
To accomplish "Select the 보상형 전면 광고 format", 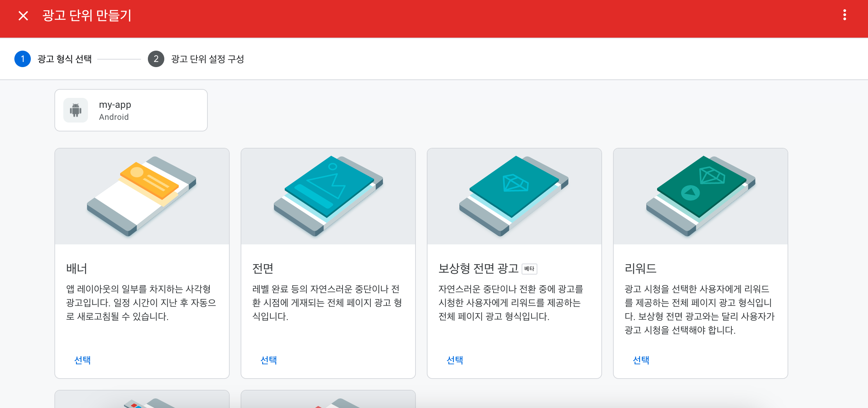I will 455,360.
